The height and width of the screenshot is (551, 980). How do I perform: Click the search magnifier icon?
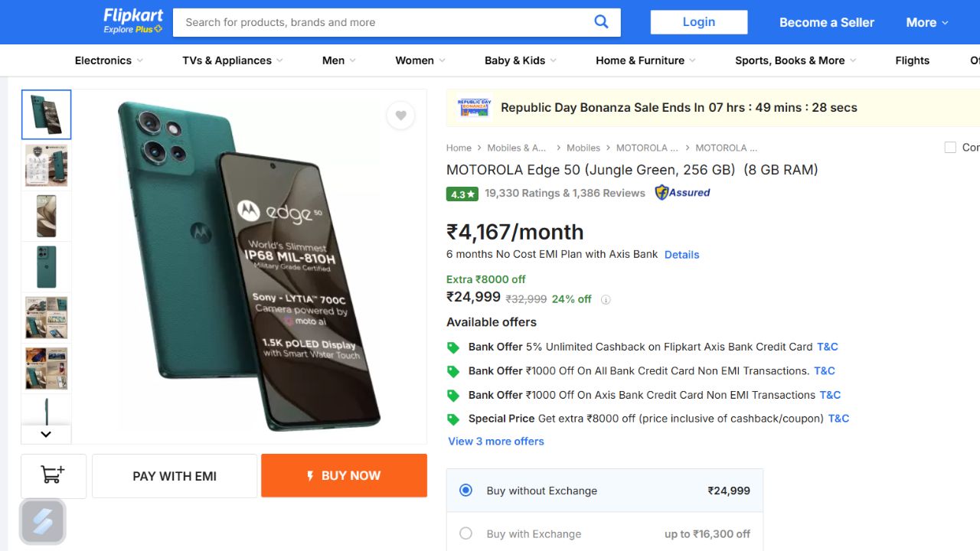[601, 21]
